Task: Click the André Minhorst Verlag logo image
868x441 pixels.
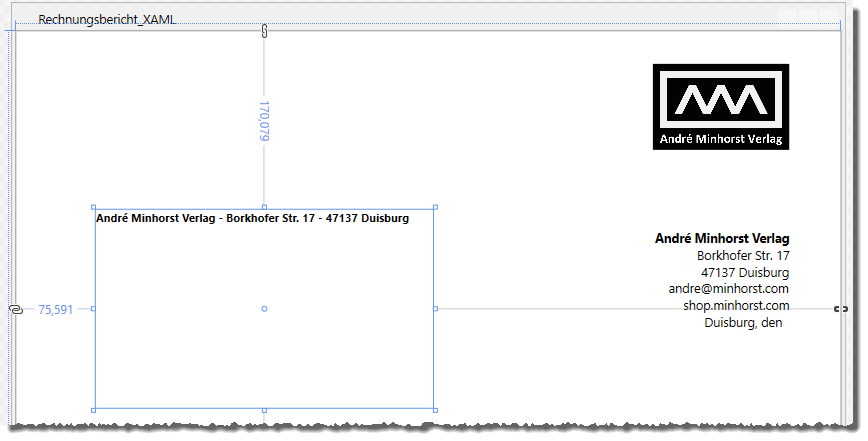Action: click(720, 107)
